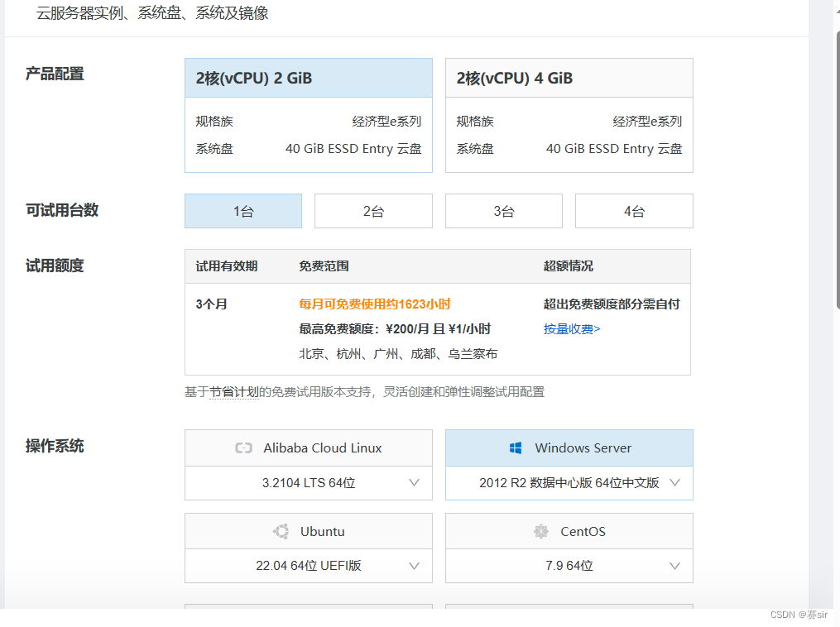Viewport: 840px width, 627px height.
Task: Select the 2核(vCPU) 4 GiB configuration card
Action: pos(569,115)
